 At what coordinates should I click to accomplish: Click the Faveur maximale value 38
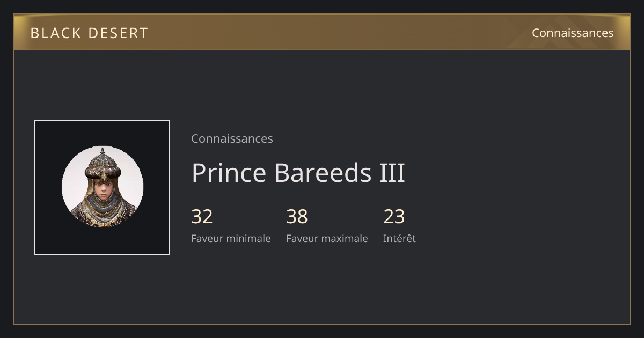point(297,217)
